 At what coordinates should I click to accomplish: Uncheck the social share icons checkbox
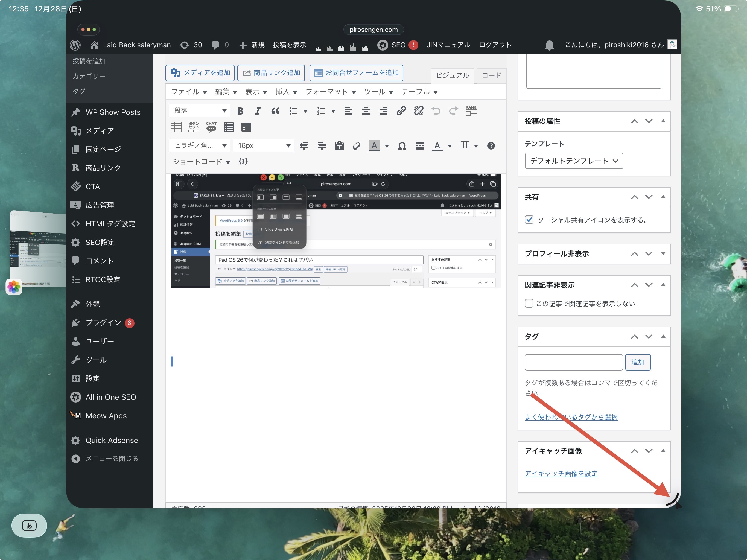pos(529,220)
